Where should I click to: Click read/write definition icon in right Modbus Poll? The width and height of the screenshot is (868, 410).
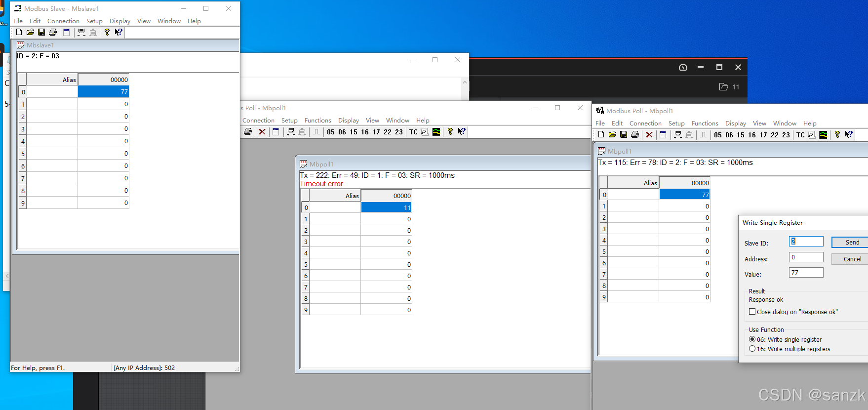pos(663,134)
